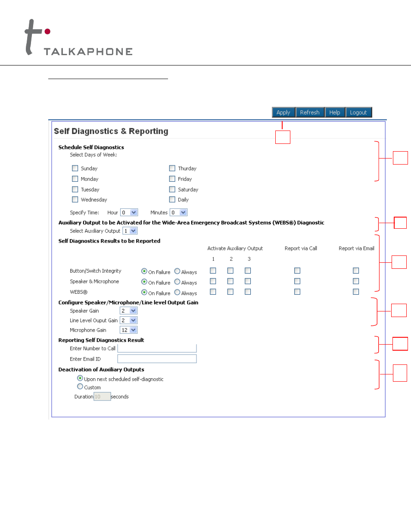The image size is (411, 532).
Task: Enable Report via Call for Button/Switch Integrity
Action: pyautogui.click(x=297, y=271)
